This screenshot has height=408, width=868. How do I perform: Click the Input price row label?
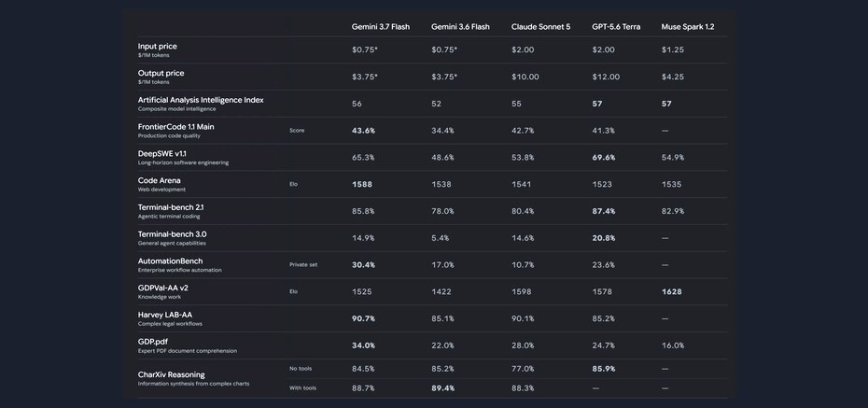[x=157, y=47]
